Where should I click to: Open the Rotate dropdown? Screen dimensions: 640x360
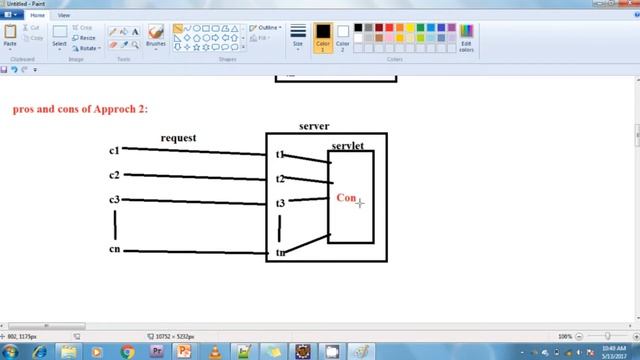(86, 48)
